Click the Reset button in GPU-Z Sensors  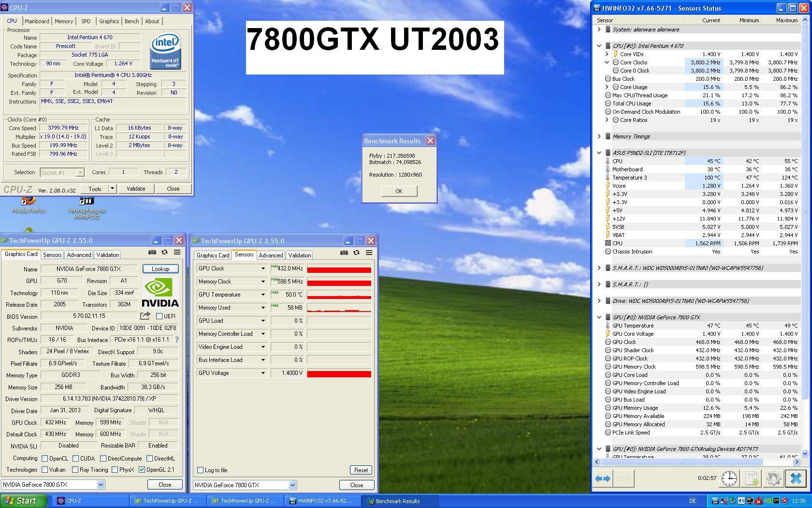361,470
